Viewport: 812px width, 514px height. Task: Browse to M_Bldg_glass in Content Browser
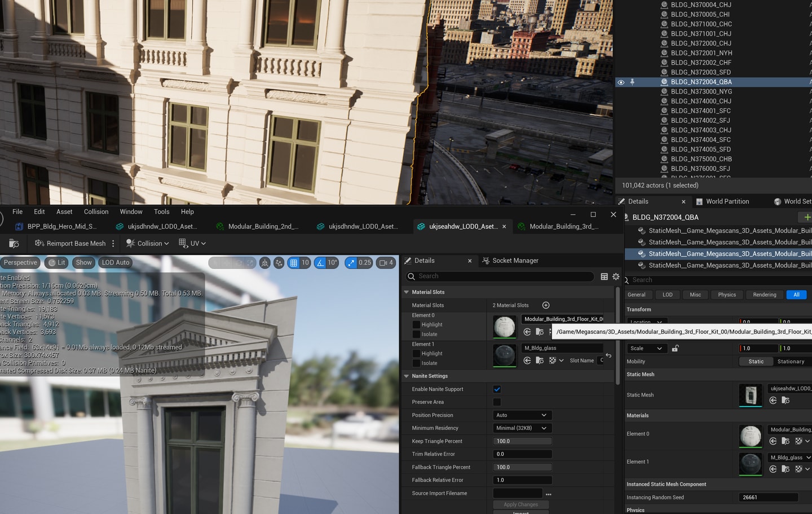point(540,361)
